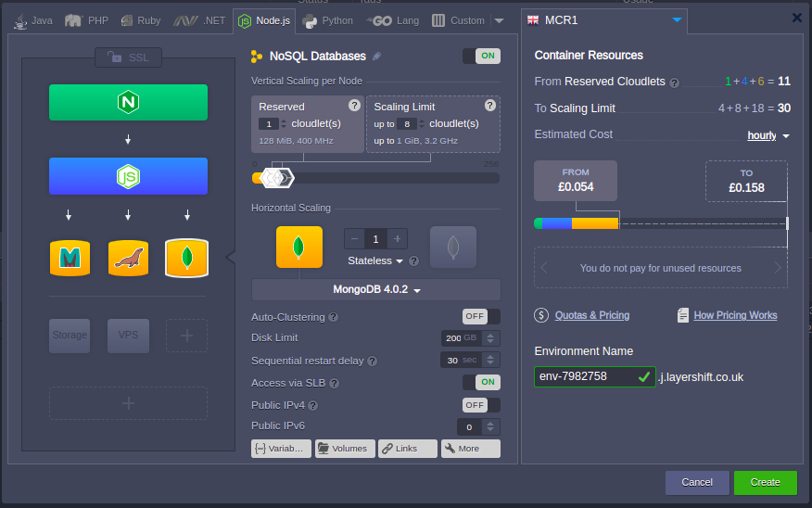Click the node count value field

tap(376, 239)
